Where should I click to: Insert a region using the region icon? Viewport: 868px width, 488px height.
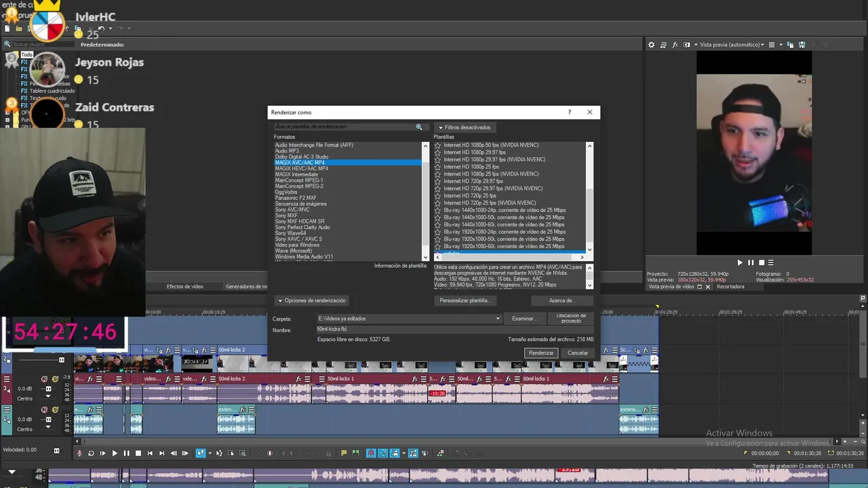(x=355, y=453)
